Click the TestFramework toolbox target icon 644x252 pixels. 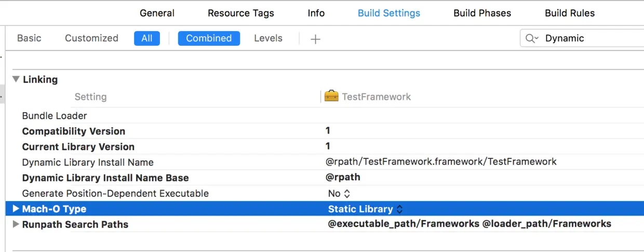[x=331, y=97]
